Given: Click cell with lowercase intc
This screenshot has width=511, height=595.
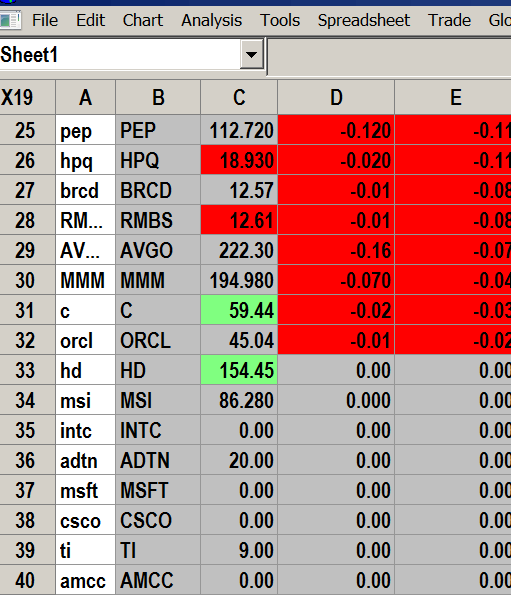Looking at the screenshot, I should click(85, 430).
